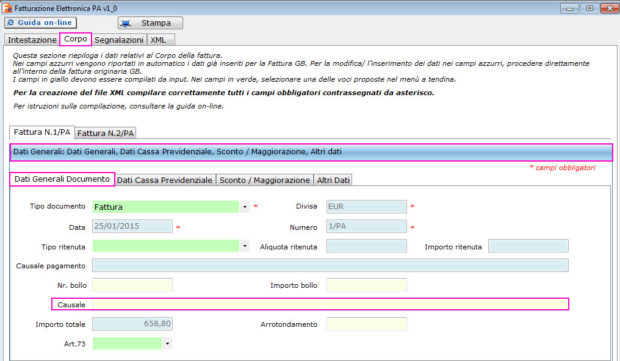Click the Art.73 green field
Viewport: 620px width, 361px height.
coord(127,344)
